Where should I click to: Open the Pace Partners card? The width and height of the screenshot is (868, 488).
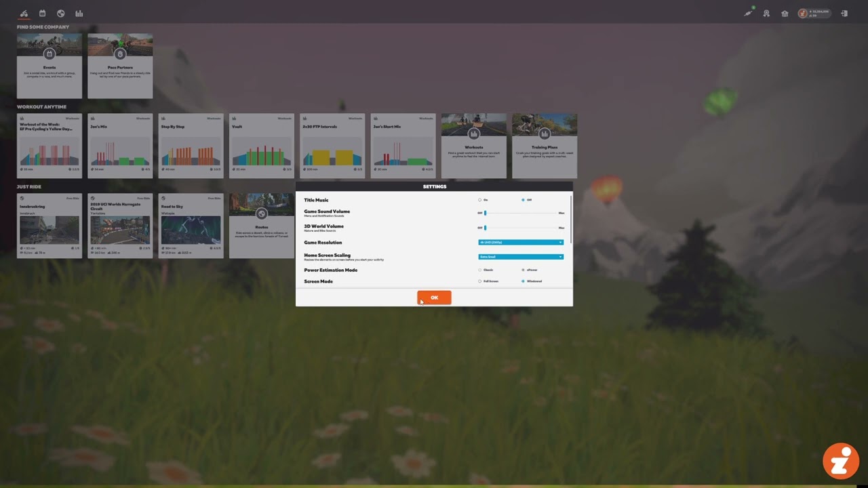(120, 66)
